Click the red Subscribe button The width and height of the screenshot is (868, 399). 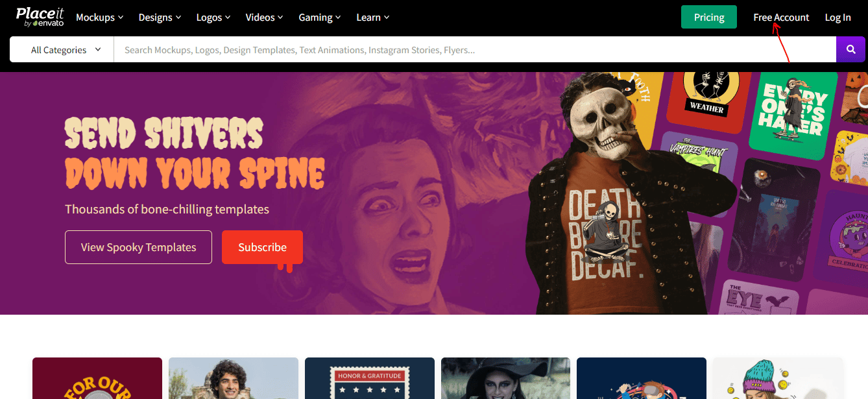coord(262,247)
